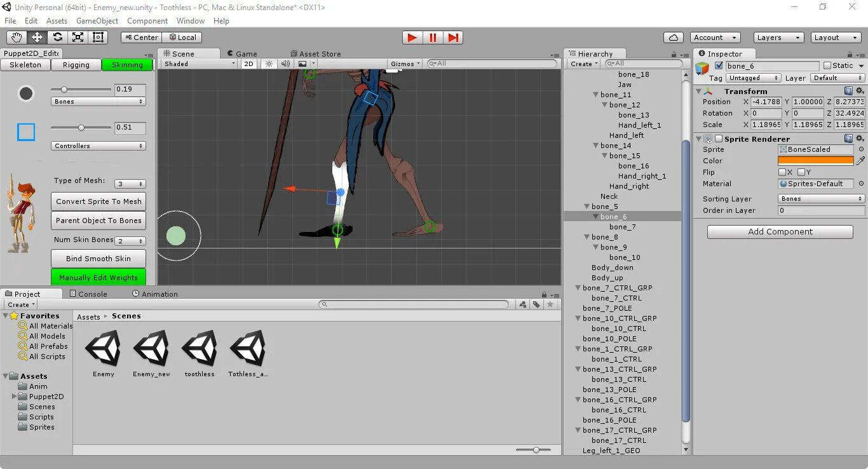Adjust the bone size slider
868x469 pixels.
[81, 90]
